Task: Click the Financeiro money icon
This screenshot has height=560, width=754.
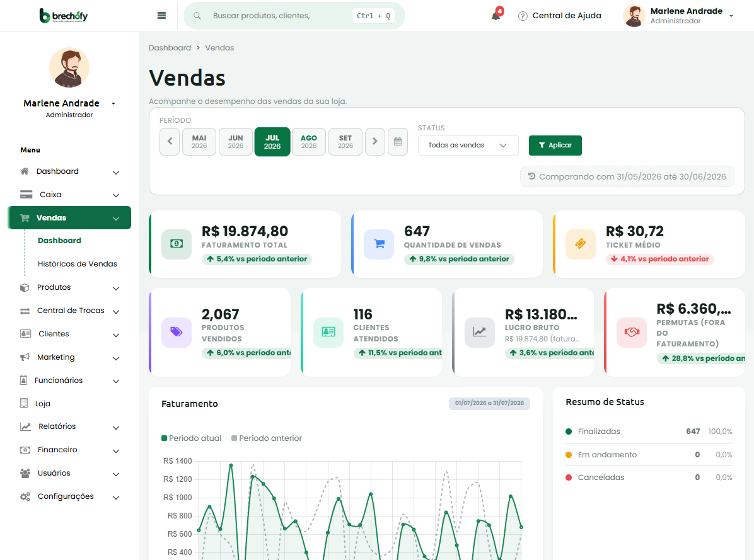Action: 25,450
